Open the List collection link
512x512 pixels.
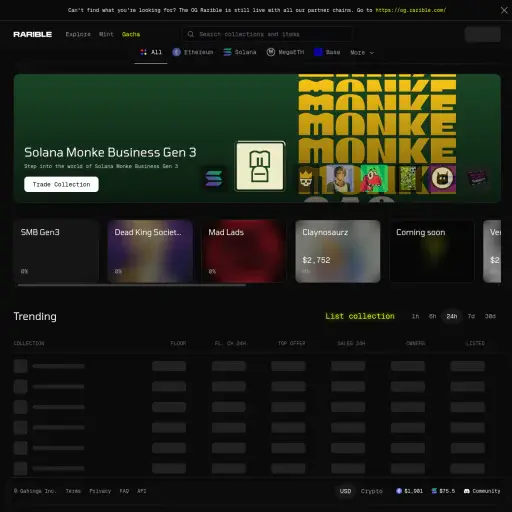coord(360,316)
